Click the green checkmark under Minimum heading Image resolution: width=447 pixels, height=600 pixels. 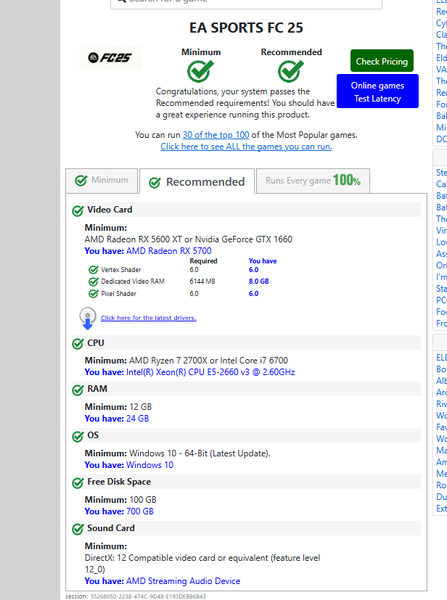(200, 71)
